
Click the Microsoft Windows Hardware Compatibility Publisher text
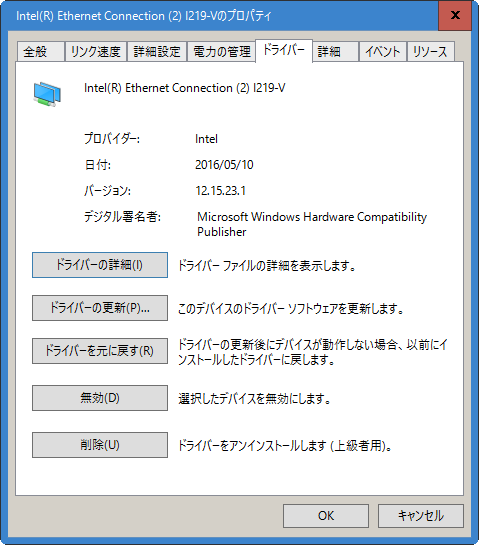coord(312,224)
